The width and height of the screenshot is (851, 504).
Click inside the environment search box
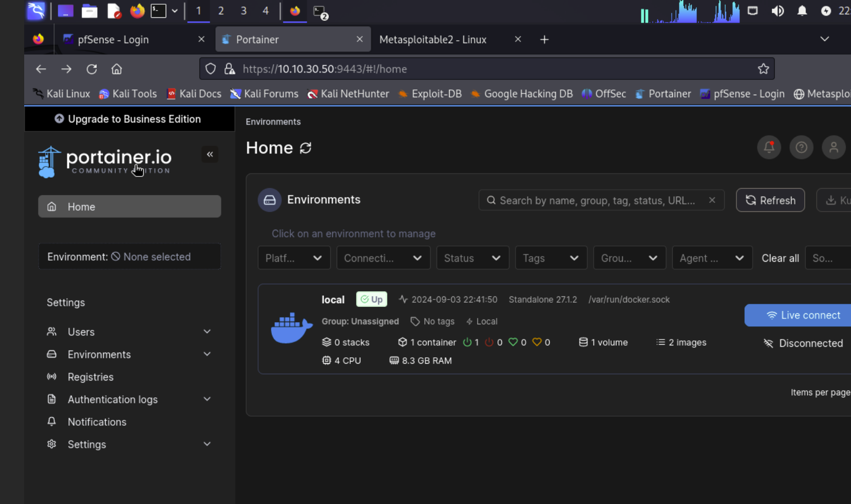[x=594, y=200]
